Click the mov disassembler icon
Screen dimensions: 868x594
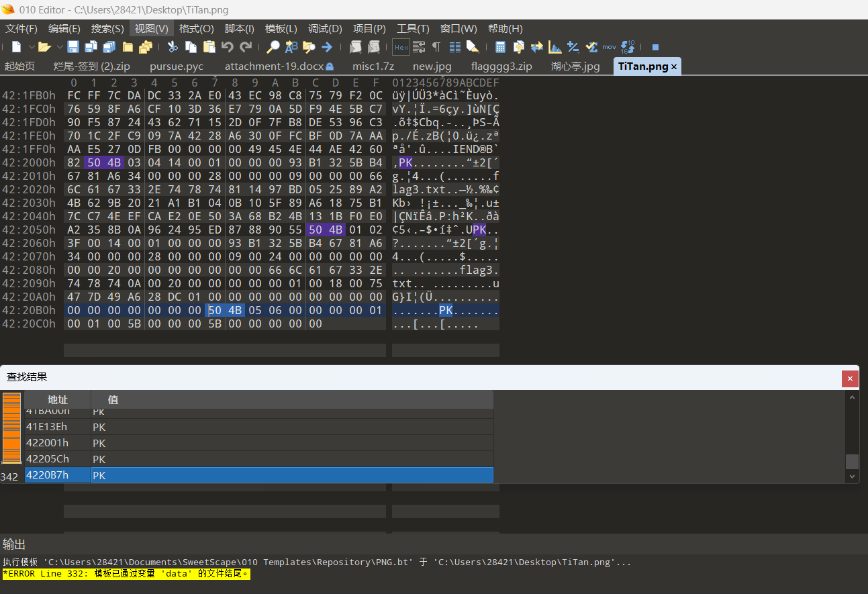click(609, 47)
